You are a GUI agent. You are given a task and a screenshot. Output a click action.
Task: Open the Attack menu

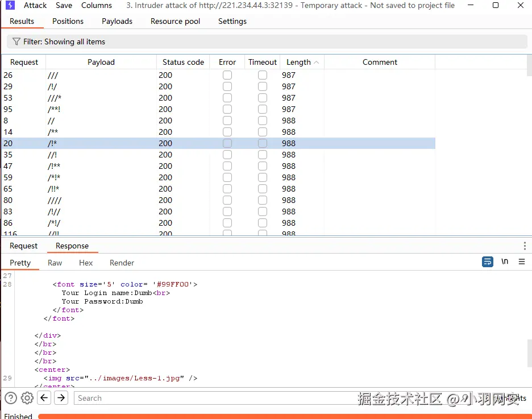[35, 6]
